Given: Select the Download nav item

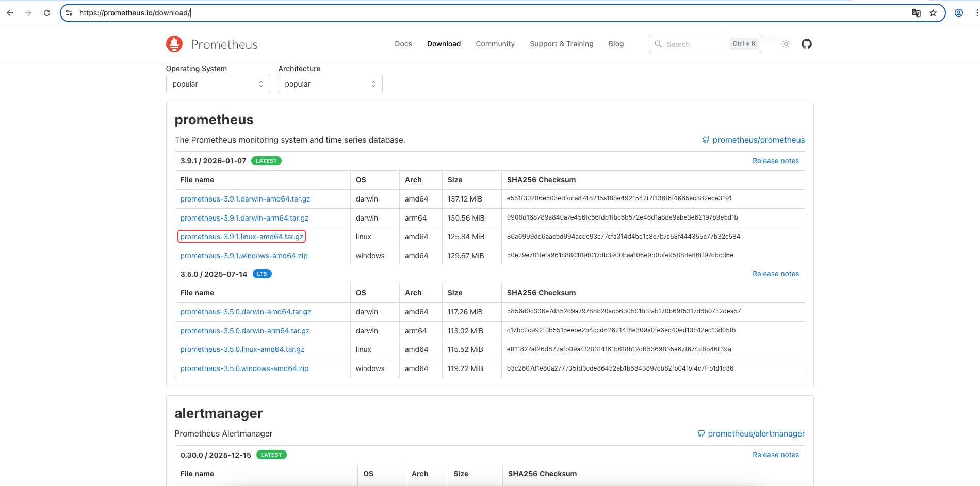Looking at the screenshot, I should (x=444, y=44).
